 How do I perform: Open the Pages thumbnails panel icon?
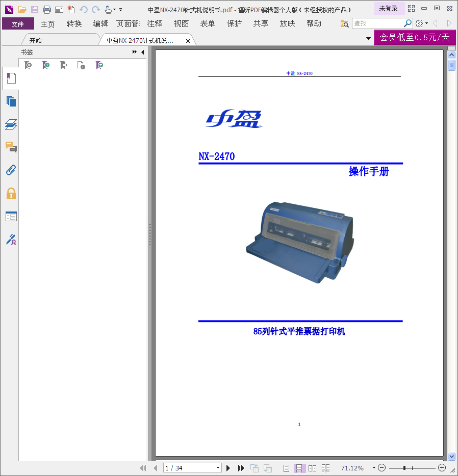pyautogui.click(x=11, y=101)
